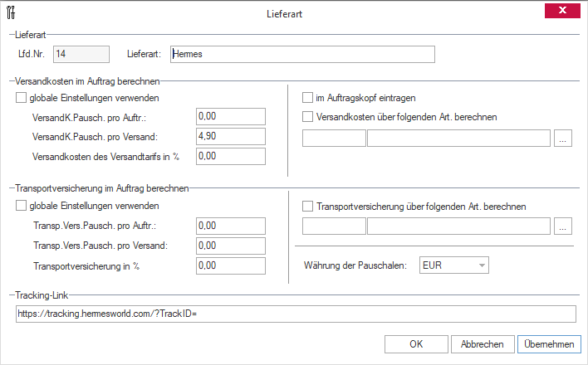This screenshot has width=588, height=365.
Task: Enable globale Einstellungen under Versandkosten
Action: coord(21,98)
